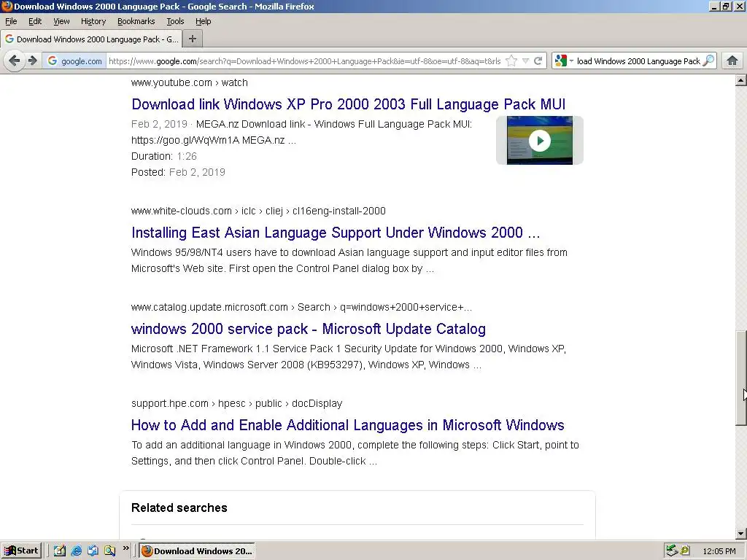Open the Download link Windows XP Pro result
Screen dimensions: 747x560
(x=348, y=104)
